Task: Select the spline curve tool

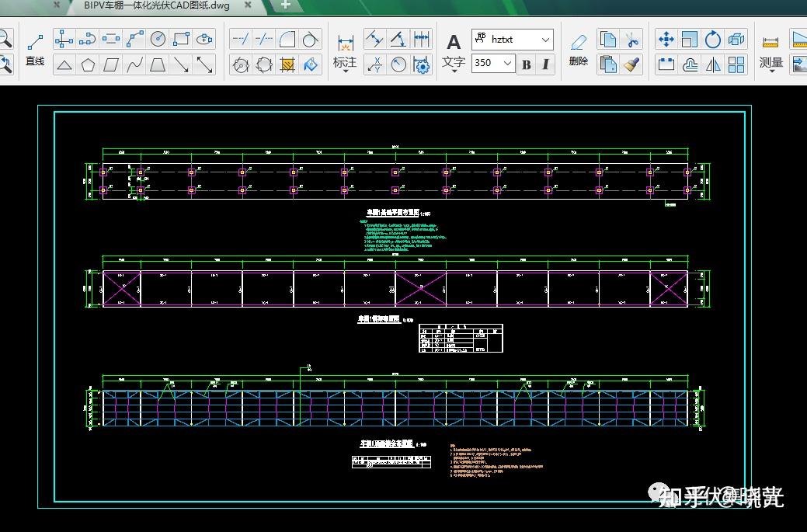Action: 134,64
